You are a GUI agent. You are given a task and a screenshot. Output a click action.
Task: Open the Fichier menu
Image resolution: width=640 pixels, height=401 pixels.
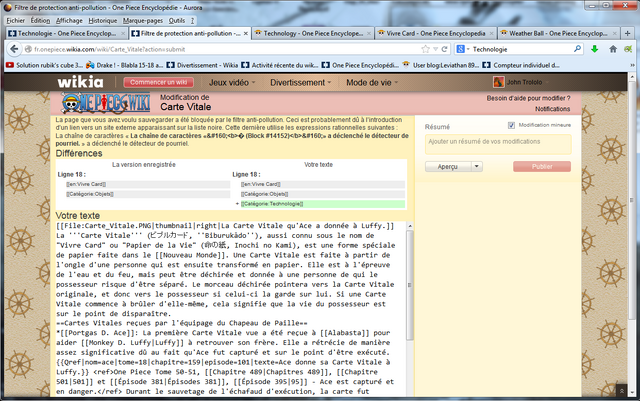(x=16, y=20)
